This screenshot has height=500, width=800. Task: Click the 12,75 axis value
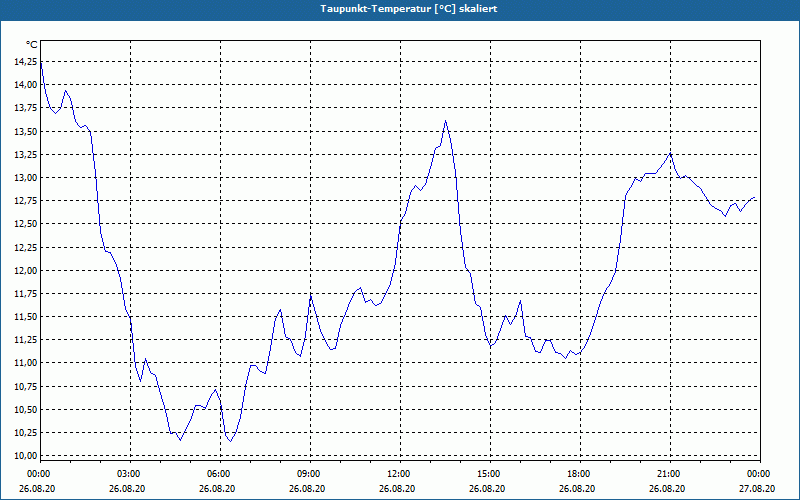(x=26, y=201)
